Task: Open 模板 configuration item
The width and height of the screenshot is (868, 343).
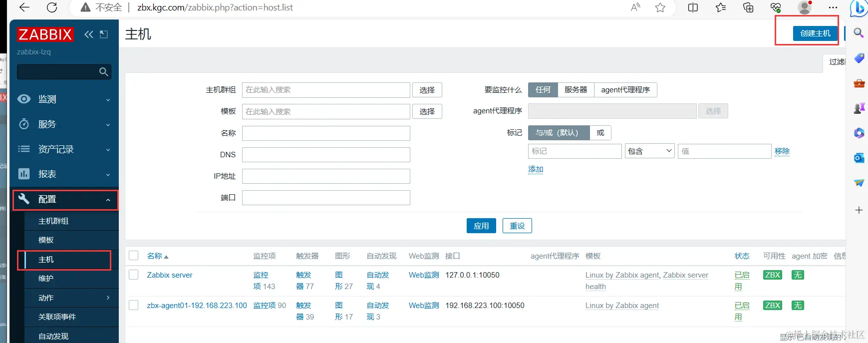Action: tap(46, 240)
